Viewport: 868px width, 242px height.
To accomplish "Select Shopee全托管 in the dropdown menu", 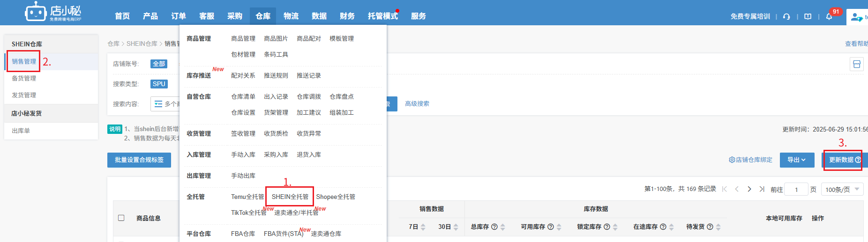I will [336, 197].
